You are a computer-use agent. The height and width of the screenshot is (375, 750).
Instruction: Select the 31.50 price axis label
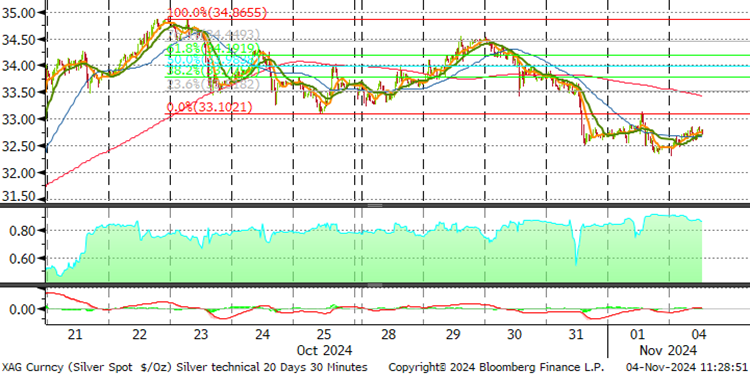point(19,196)
